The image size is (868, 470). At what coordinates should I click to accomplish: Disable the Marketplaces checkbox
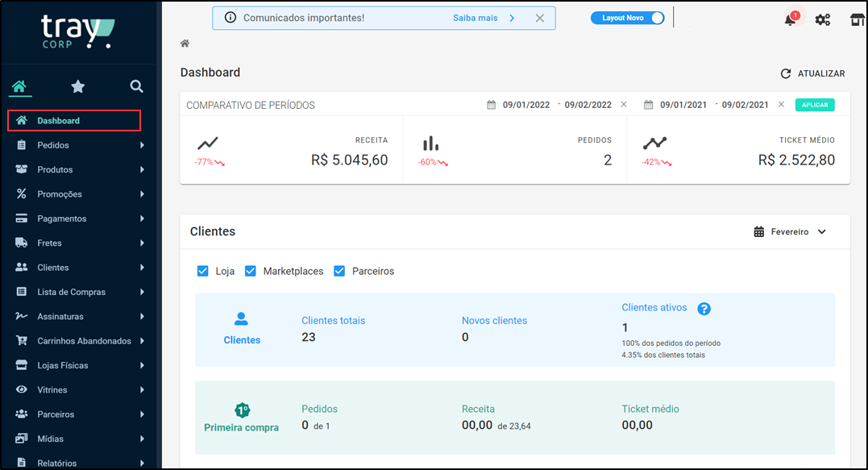coord(251,271)
